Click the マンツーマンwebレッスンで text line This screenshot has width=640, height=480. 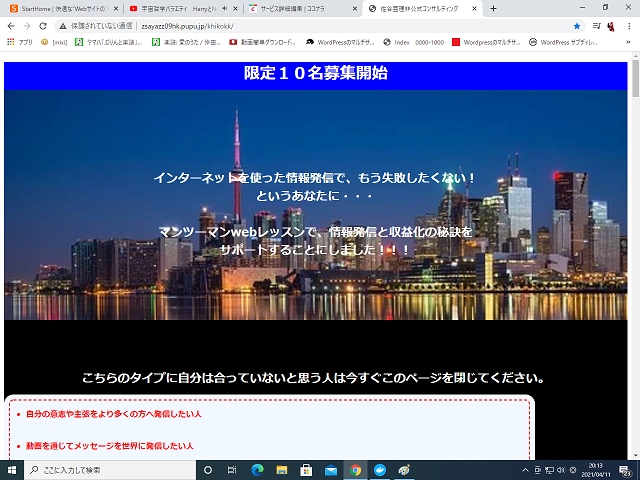tap(316, 232)
